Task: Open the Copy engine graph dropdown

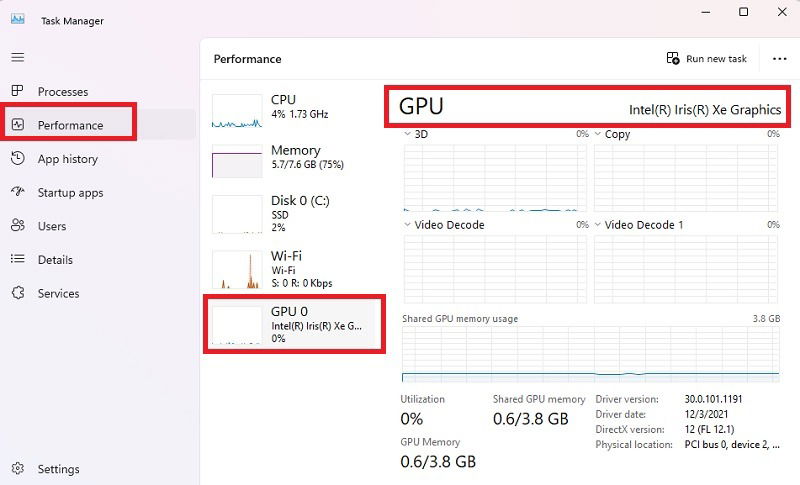Action: tap(597, 134)
